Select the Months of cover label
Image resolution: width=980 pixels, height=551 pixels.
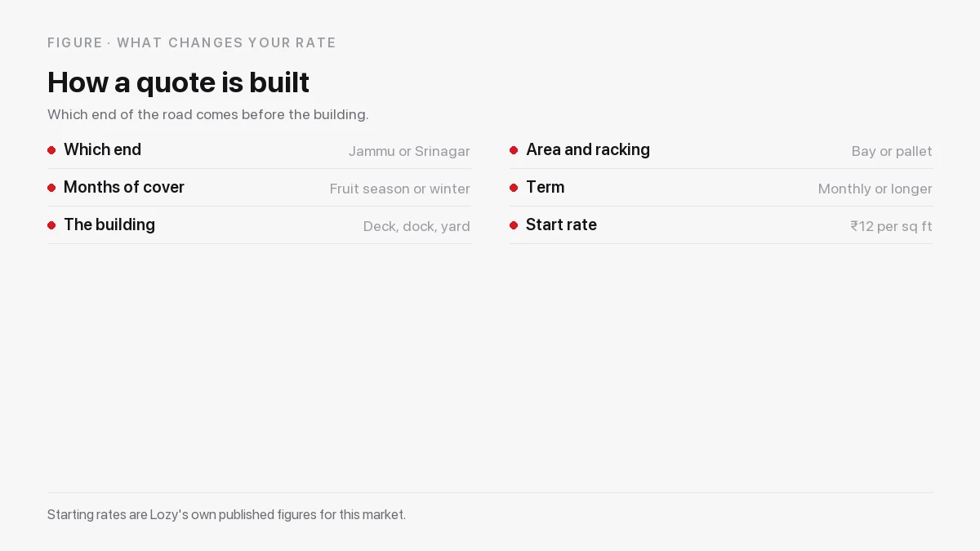[124, 187]
